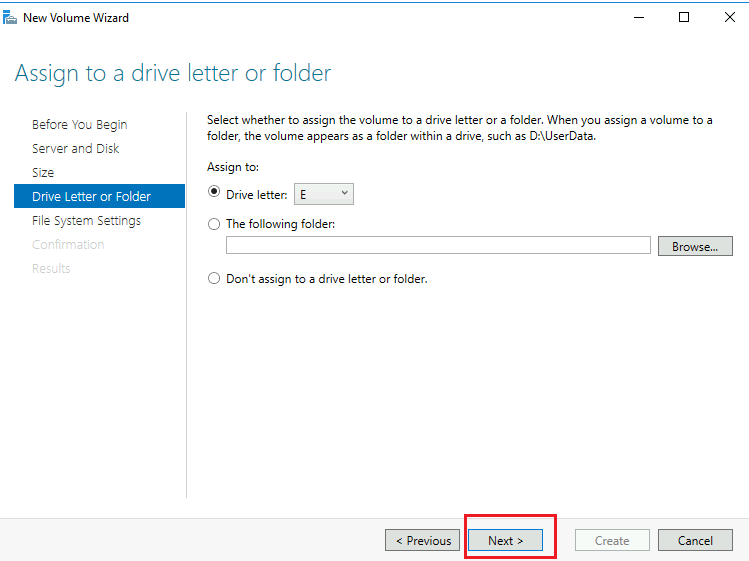Click the greyed-out Create button
The image size is (749, 561).
(612, 540)
